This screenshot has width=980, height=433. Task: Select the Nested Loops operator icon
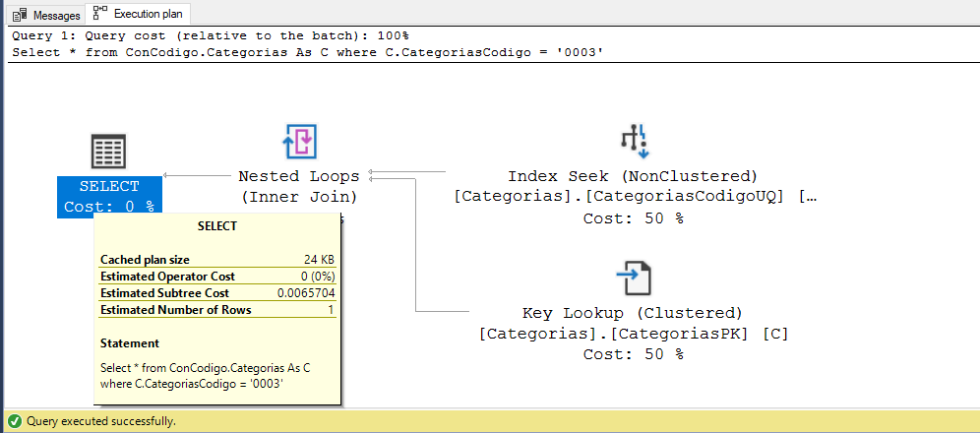(299, 141)
